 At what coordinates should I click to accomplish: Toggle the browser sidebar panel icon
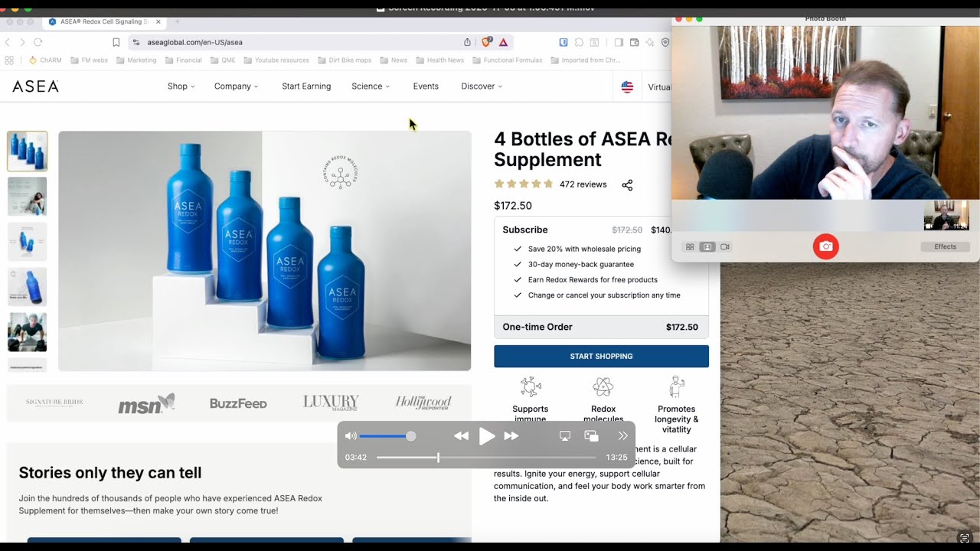tap(619, 42)
